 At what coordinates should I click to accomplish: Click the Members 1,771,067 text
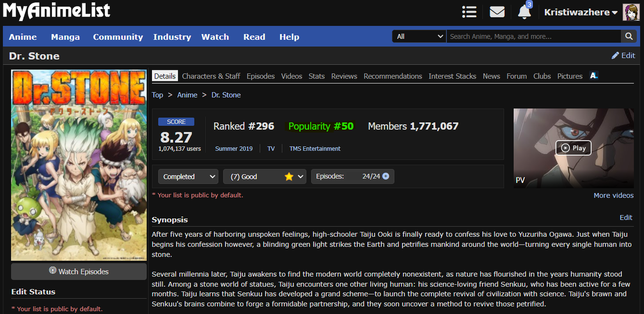(413, 126)
